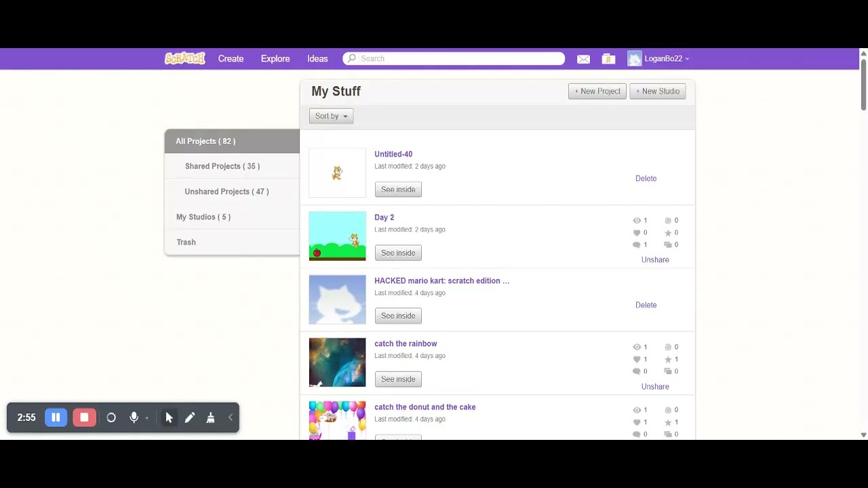
Task: See inside catch the rainbow project
Action: [x=398, y=380]
